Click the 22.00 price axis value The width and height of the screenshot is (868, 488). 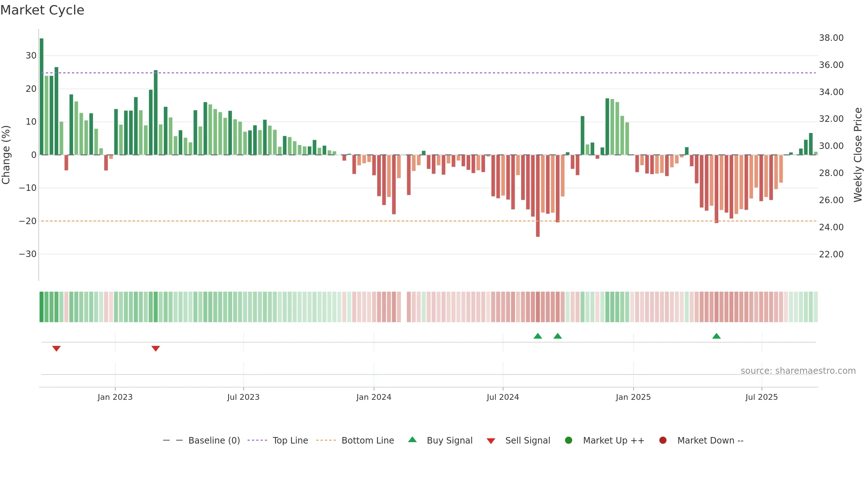click(831, 254)
